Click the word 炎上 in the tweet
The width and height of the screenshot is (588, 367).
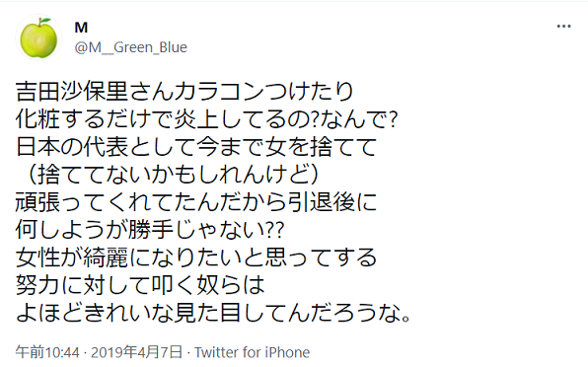point(196,119)
